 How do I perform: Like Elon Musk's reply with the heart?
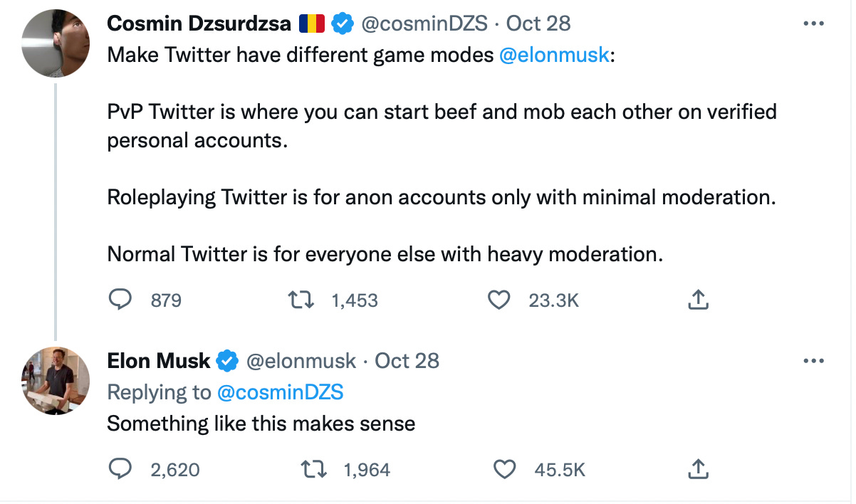504,469
